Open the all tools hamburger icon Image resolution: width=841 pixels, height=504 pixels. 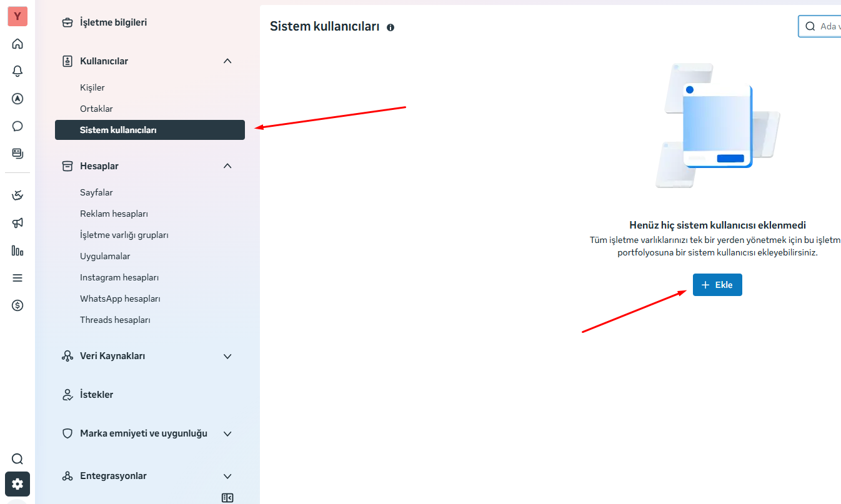(x=17, y=278)
